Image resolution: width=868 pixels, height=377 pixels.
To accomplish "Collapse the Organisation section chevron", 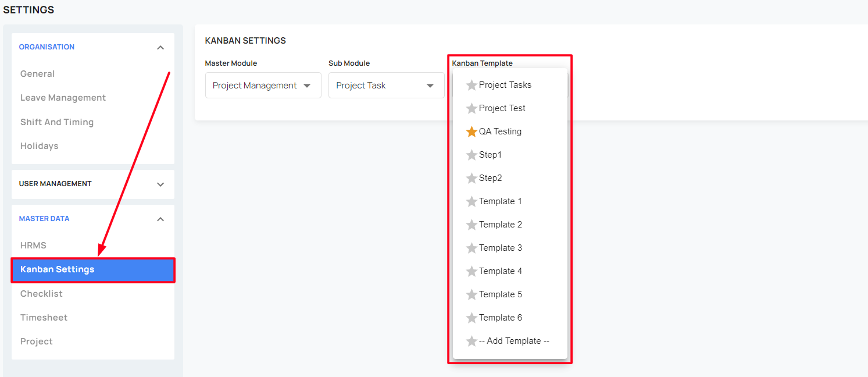I will [160, 47].
